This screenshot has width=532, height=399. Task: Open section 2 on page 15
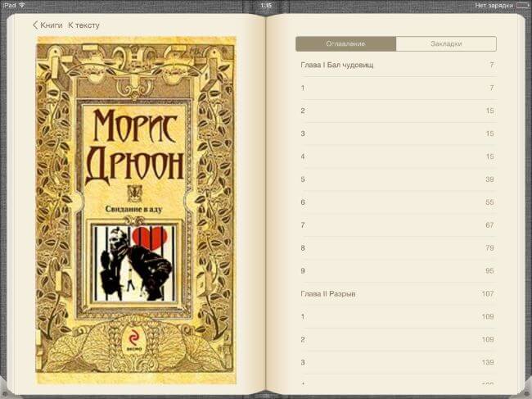(x=397, y=111)
